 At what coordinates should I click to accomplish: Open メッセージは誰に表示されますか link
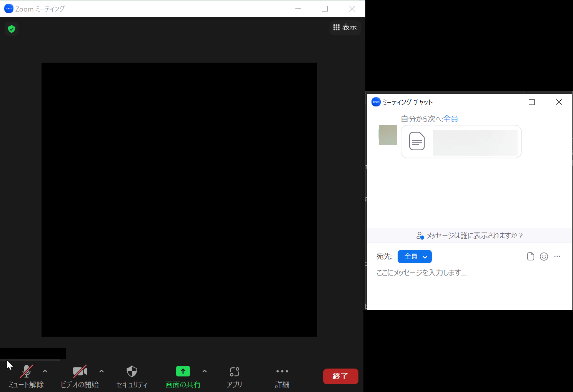pyautogui.click(x=475, y=235)
